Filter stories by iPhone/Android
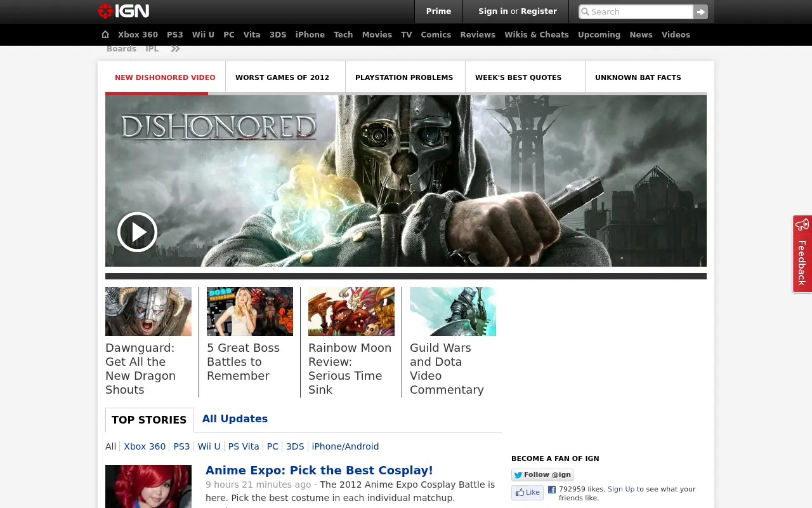Image resolution: width=812 pixels, height=508 pixels. 345,446
